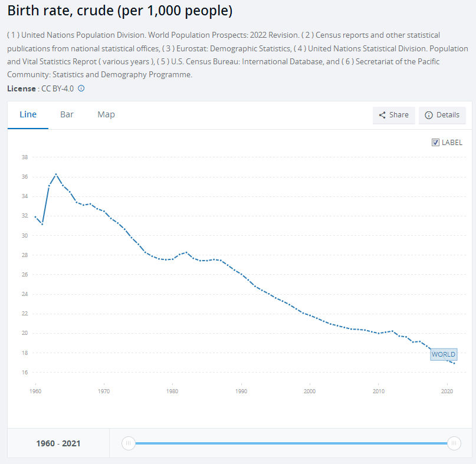This screenshot has height=464, width=476.
Task: Open the Share options
Action: 394,115
